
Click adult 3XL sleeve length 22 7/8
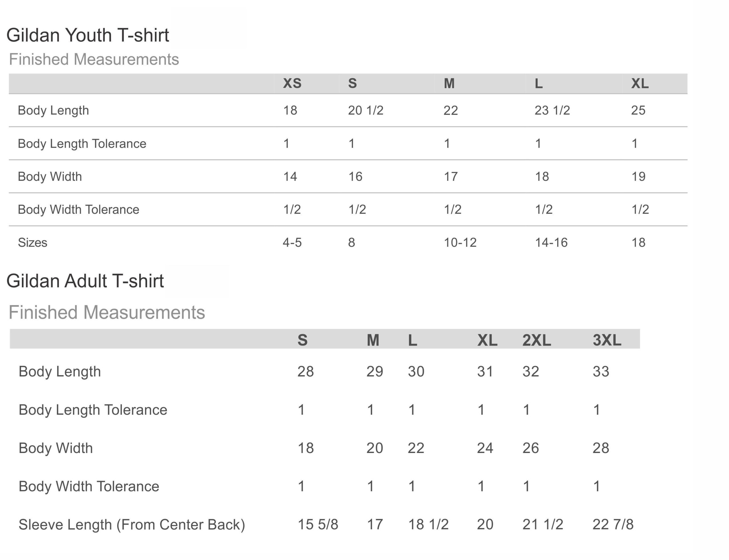coord(613,524)
